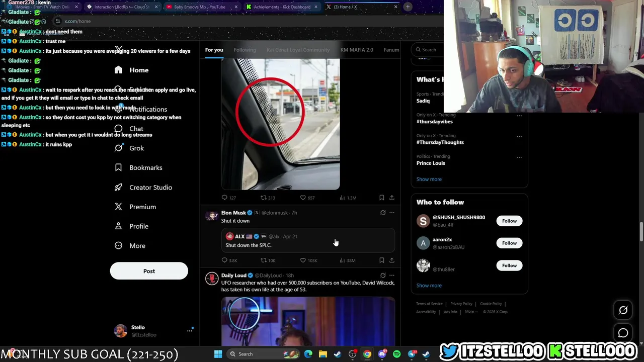Screen dimensions: 644x362
Task: Open Grok explain icon on Elon Musk post
Action: (x=383, y=213)
